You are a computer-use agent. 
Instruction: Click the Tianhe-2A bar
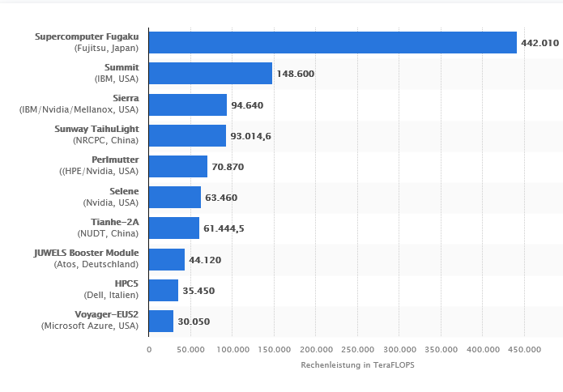pos(174,228)
